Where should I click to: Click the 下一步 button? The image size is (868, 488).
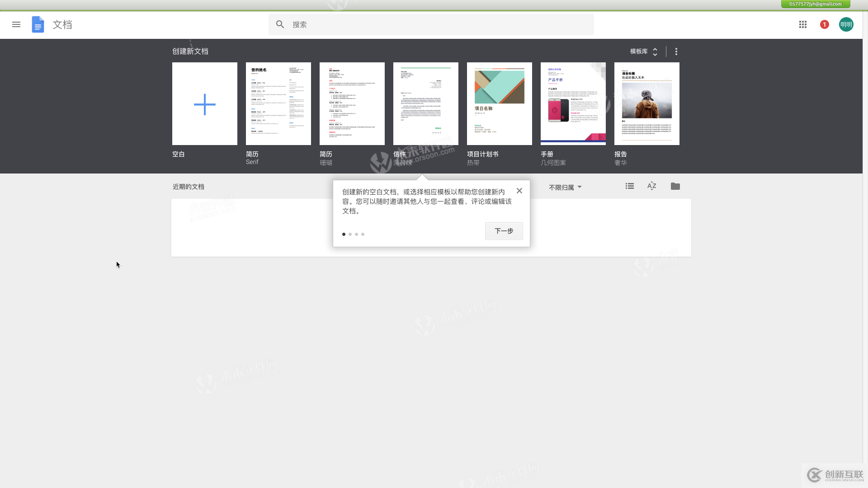tap(503, 230)
